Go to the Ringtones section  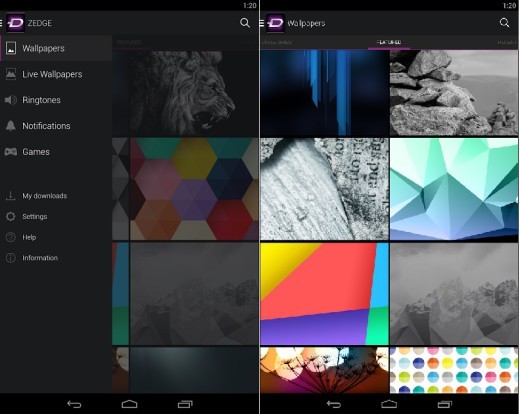[56, 100]
